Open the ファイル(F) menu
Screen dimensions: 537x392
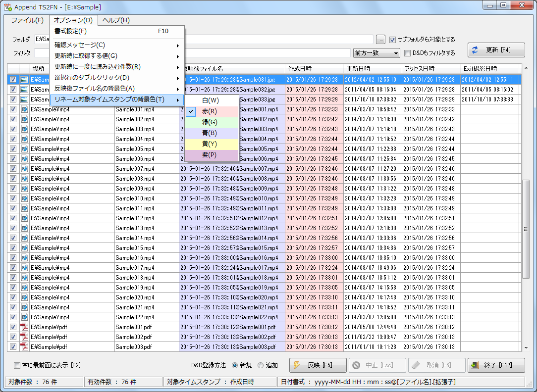coord(27,20)
